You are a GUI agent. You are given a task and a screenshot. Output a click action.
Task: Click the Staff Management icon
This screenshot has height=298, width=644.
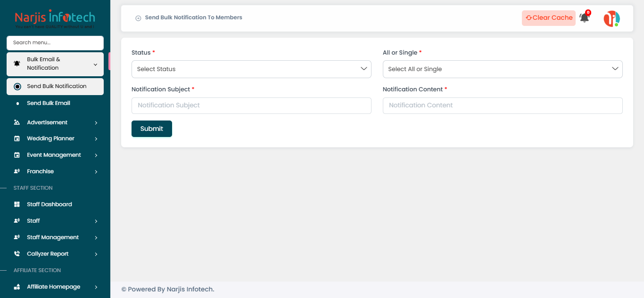coord(17,237)
